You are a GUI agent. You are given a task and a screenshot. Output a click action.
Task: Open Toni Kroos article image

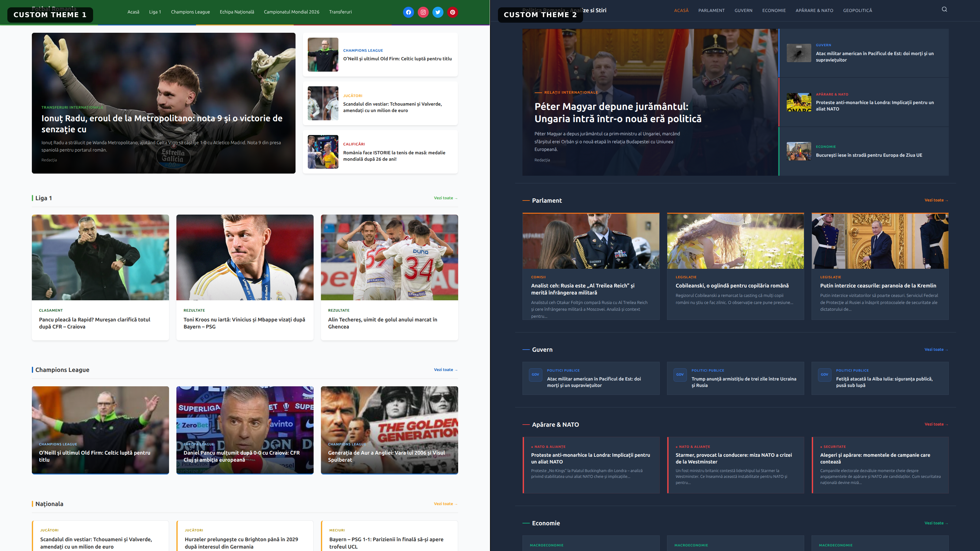click(x=245, y=257)
